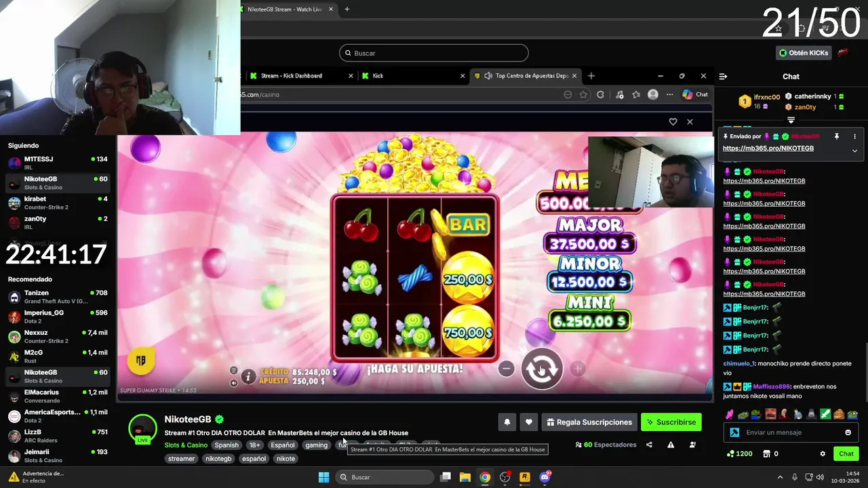Open File Explorer from taskbar
The width and height of the screenshot is (868, 488).
coord(465,477)
